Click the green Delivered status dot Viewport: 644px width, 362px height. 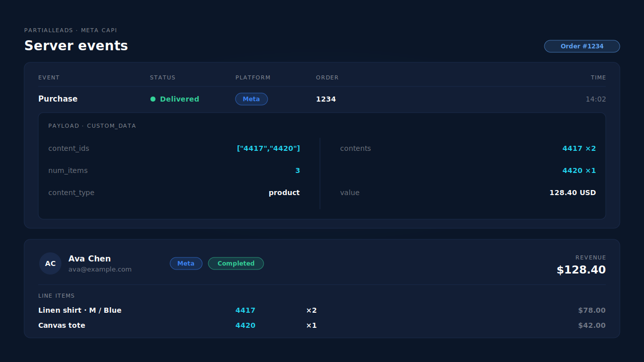(x=153, y=99)
